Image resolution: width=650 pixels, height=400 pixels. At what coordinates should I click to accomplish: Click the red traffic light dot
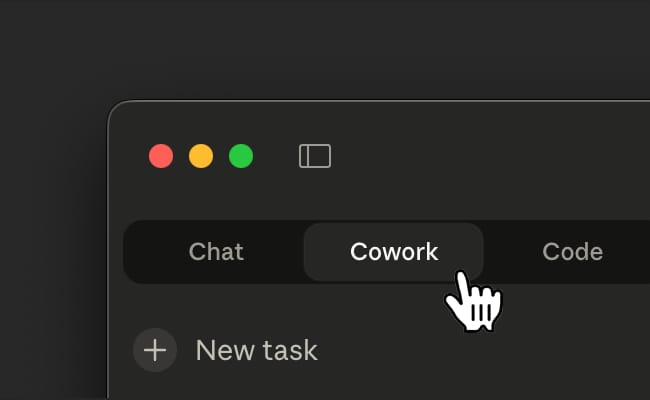161,156
